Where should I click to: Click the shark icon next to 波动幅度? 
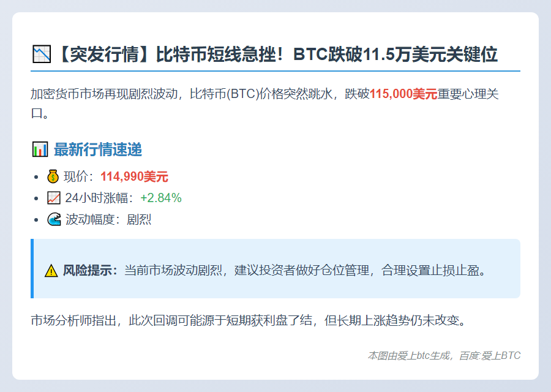53,219
